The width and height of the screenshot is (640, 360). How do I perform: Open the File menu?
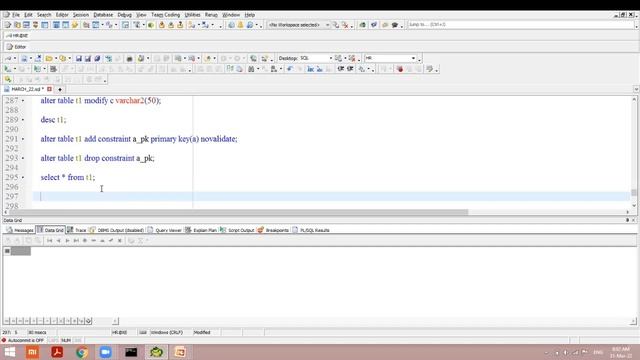tap(16, 15)
